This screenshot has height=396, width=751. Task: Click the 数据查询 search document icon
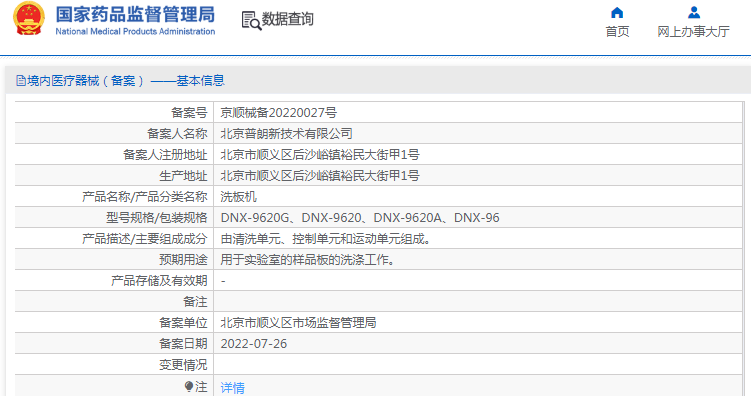pos(251,21)
